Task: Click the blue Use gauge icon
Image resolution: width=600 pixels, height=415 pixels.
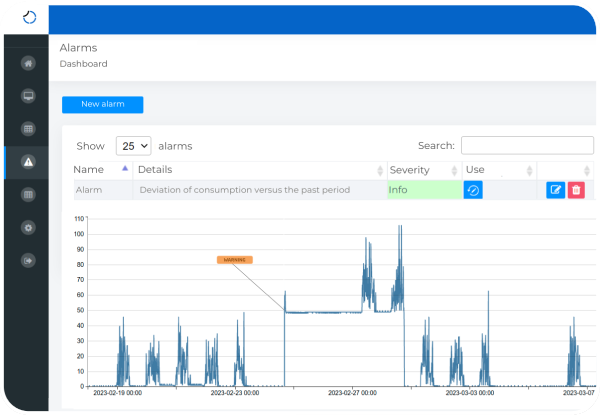Action: 473,190
